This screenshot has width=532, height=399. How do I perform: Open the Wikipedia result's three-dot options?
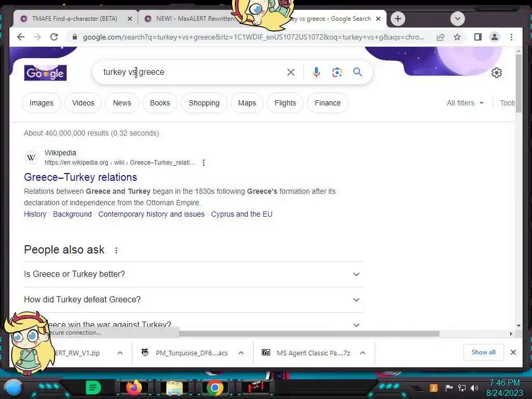pyautogui.click(x=204, y=163)
